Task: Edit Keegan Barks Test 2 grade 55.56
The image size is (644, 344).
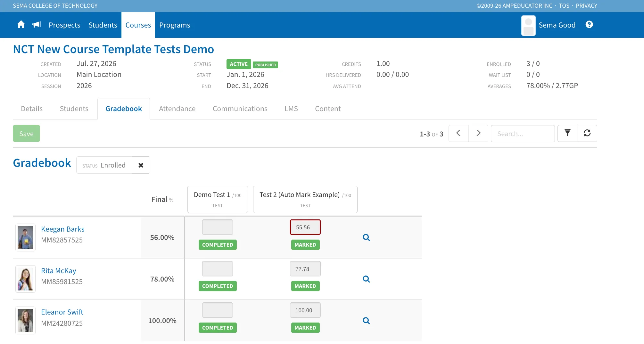Action: [x=305, y=227]
